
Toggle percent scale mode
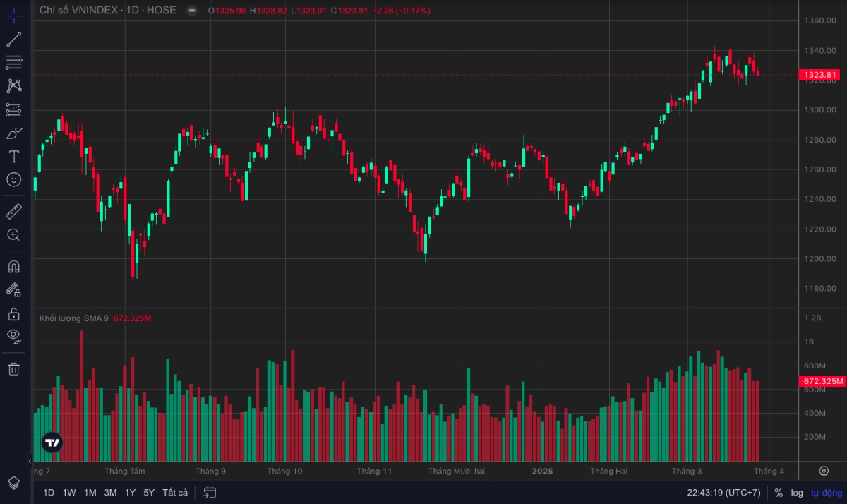[x=779, y=492]
